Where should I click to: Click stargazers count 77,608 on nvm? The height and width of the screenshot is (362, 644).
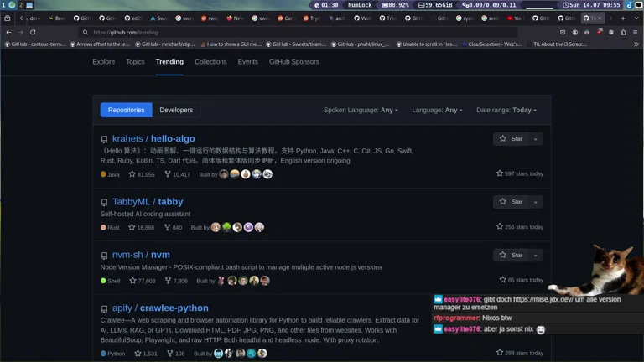[x=144, y=281]
